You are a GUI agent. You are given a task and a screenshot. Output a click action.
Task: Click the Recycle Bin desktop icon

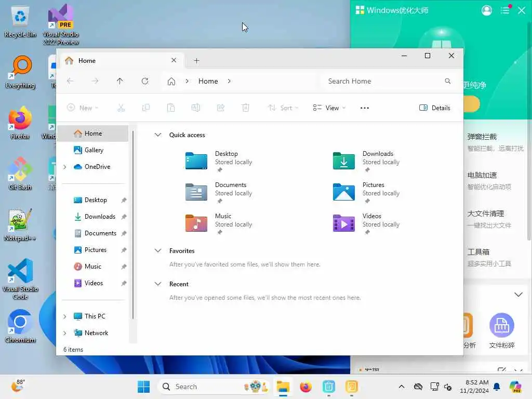click(20, 22)
